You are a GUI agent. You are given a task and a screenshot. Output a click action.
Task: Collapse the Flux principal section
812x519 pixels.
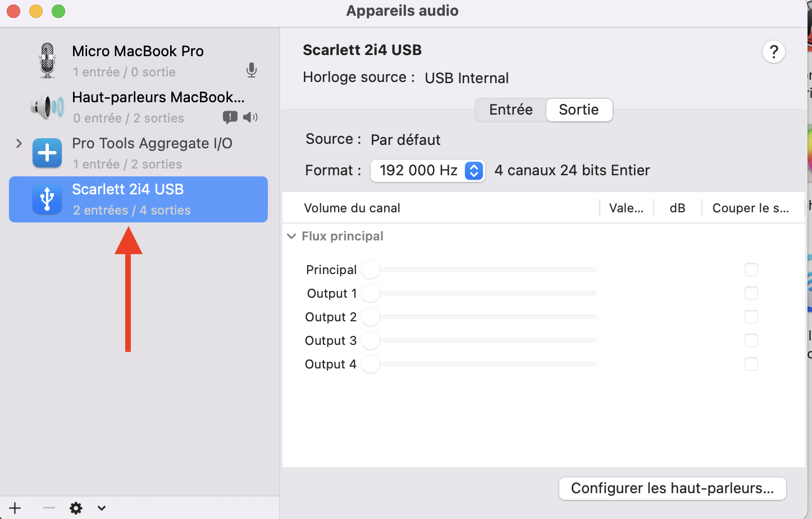pyautogui.click(x=291, y=236)
